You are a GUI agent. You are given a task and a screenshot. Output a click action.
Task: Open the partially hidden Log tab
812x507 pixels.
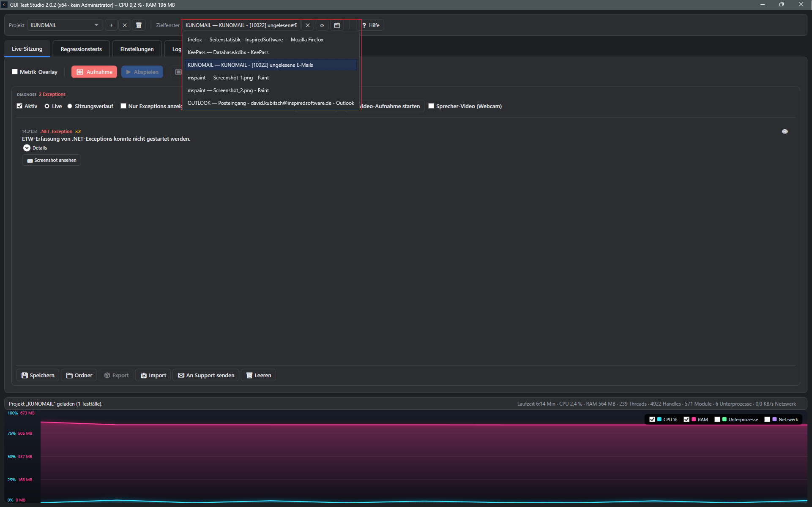[174, 49]
